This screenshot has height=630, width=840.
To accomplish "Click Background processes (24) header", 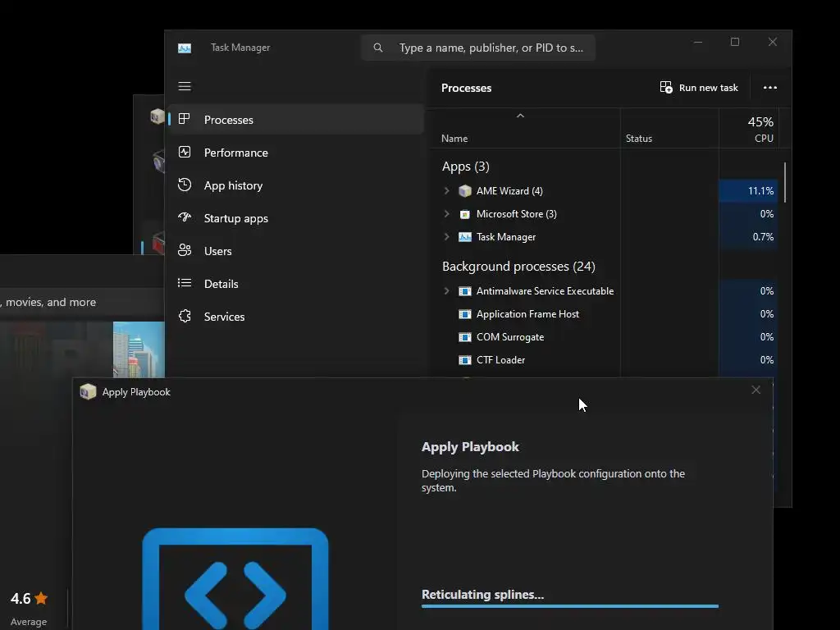I will (x=518, y=267).
